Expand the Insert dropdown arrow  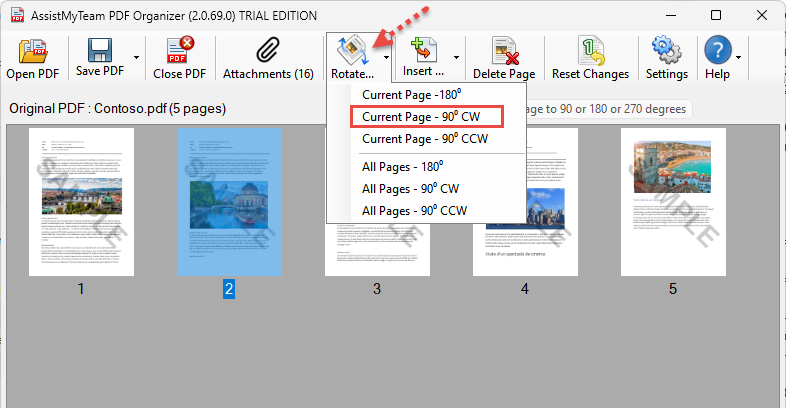tap(456, 58)
